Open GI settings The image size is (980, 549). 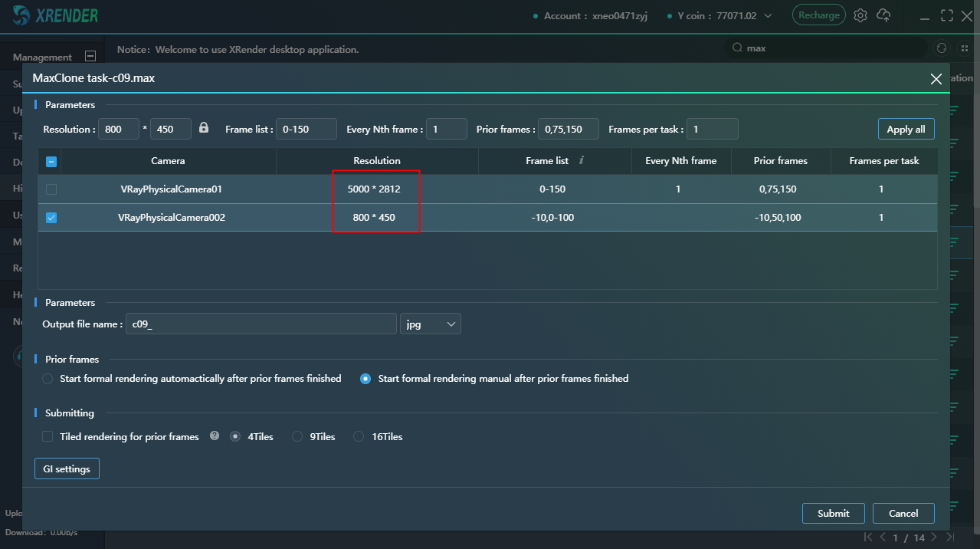click(67, 468)
